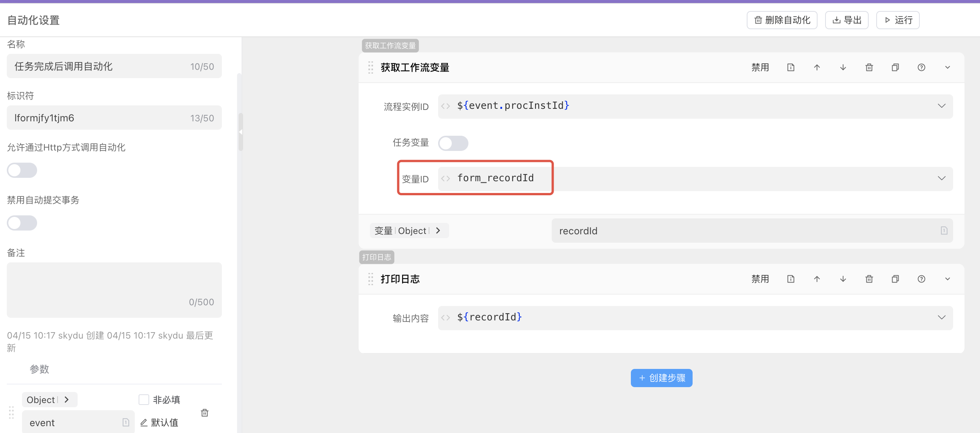Duplicate the 打印日志 step via copy icon

coord(895,279)
